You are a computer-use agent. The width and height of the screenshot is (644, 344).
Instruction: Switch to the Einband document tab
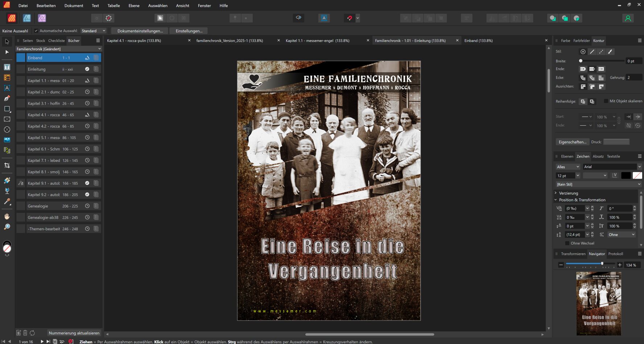tap(478, 41)
